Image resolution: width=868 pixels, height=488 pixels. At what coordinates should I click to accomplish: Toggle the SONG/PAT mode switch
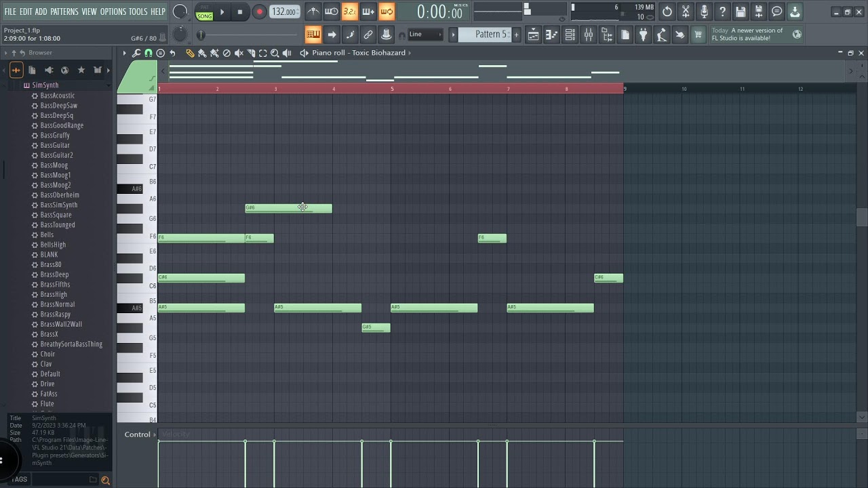click(x=204, y=12)
